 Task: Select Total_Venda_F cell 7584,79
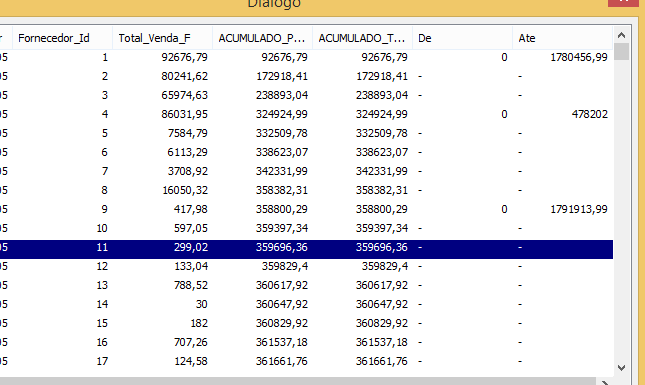pos(188,133)
